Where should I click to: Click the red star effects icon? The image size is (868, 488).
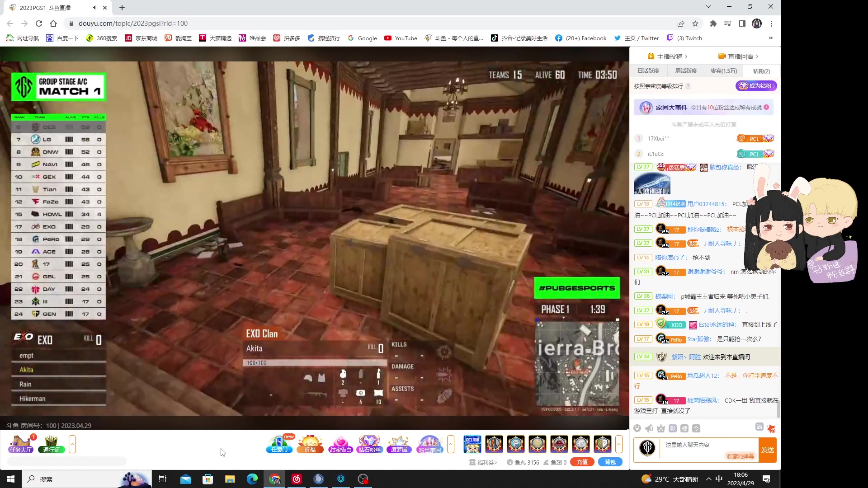(x=771, y=428)
